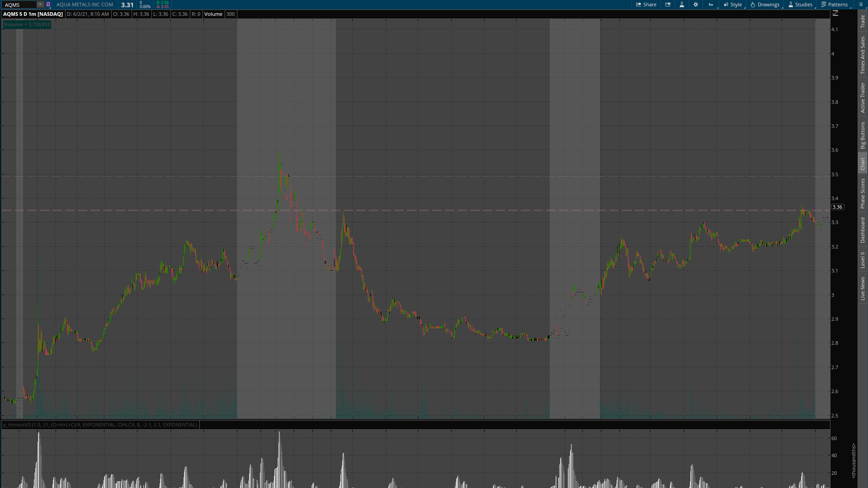Open chart settings gear icon
The image size is (868, 488).
pos(696,5)
